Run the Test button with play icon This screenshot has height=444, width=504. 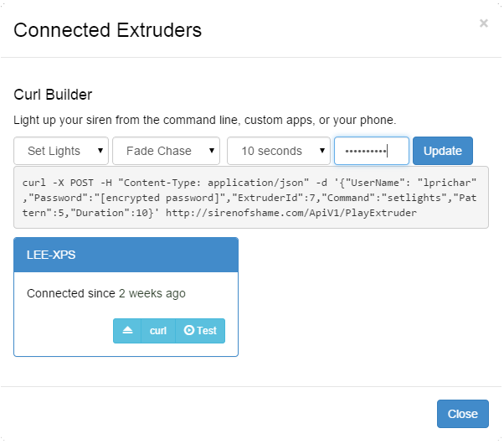click(200, 331)
